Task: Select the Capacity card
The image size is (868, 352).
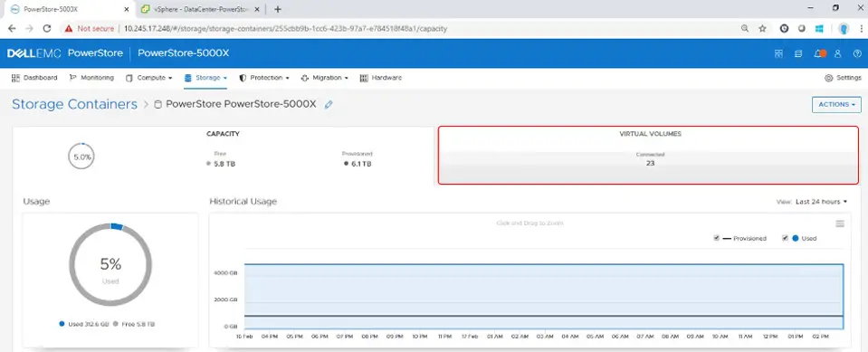Action: (223, 155)
